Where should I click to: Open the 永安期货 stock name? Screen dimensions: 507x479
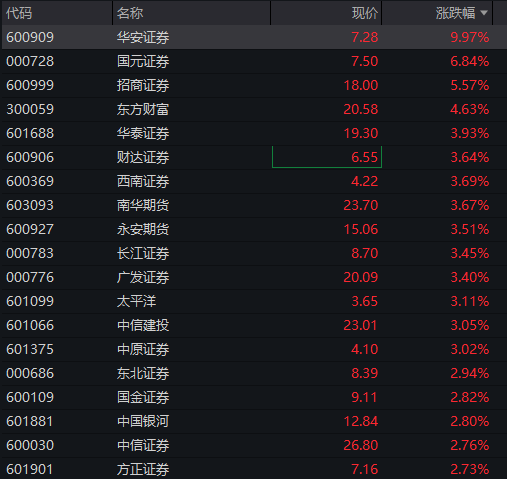tap(143, 229)
